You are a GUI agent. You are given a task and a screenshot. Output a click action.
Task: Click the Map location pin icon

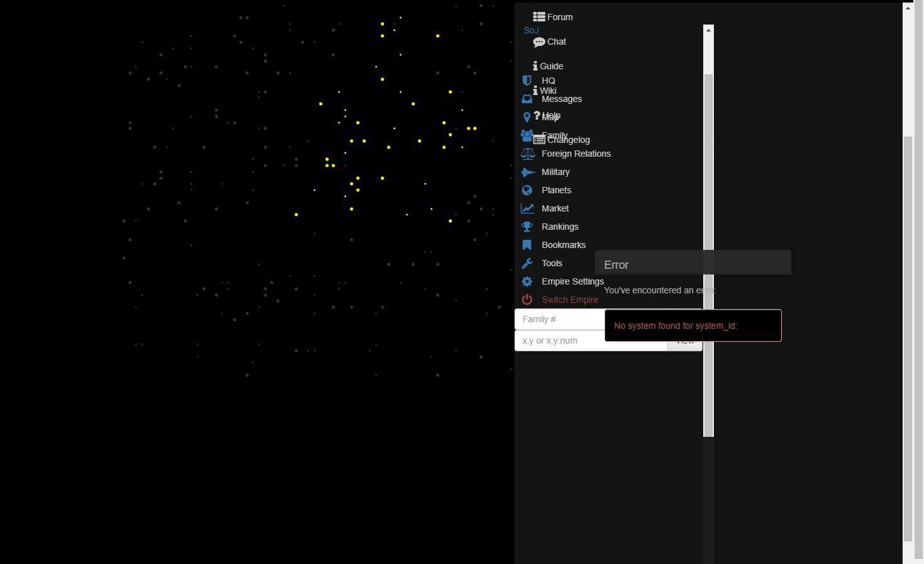(x=527, y=117)
